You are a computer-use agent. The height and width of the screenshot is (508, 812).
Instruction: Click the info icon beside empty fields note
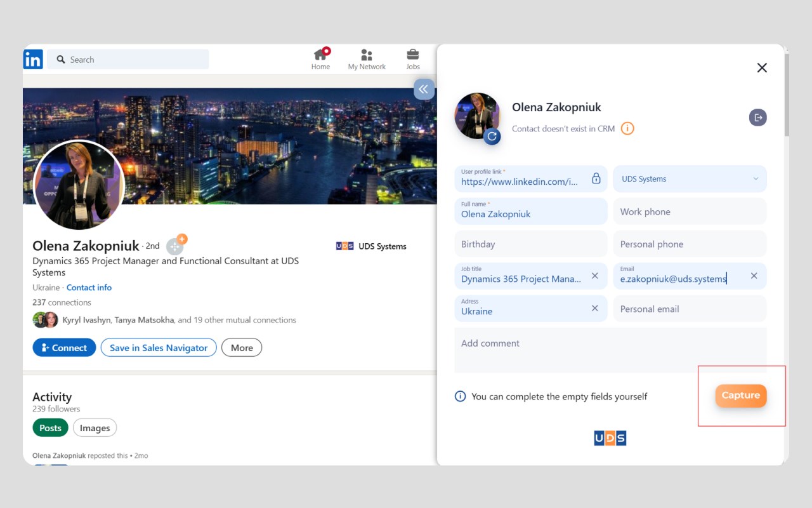[461, 396]
